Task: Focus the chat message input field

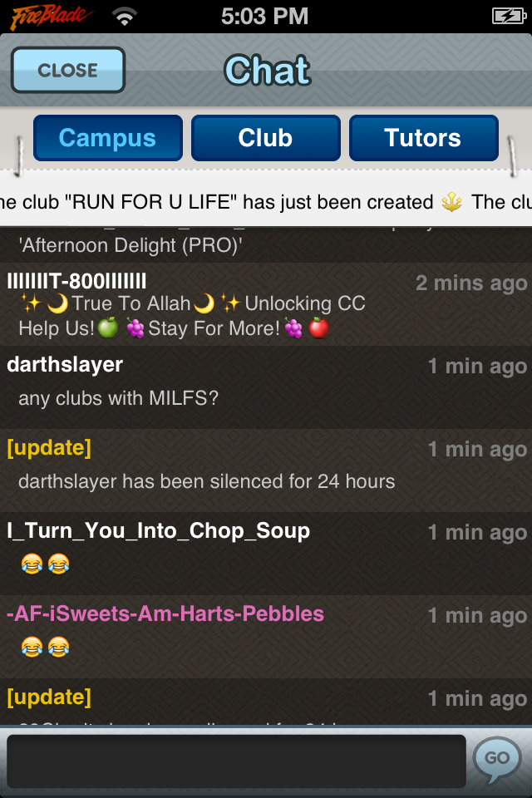Action: 236,761
